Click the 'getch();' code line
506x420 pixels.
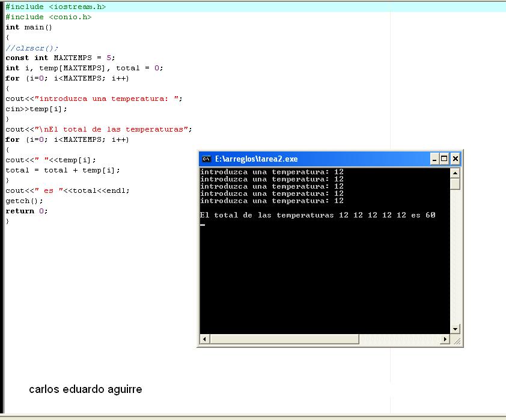tap(24, 201)
